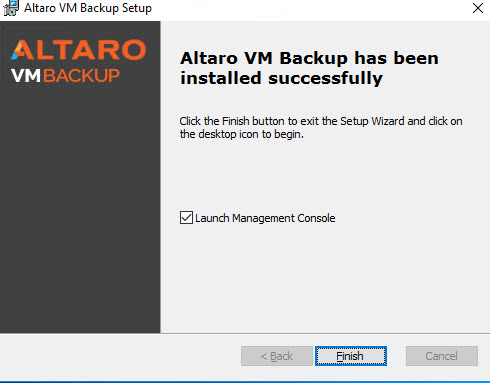490x383 pixels.
Task: Click the Launch Management Console label text
Action: coord(265,218)
